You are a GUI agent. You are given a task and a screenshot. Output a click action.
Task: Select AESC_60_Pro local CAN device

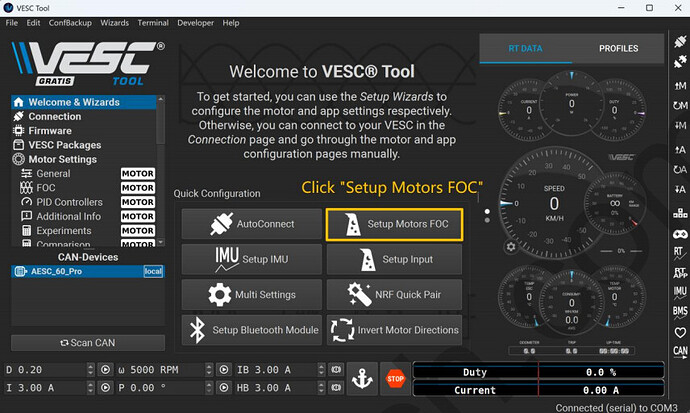pos(88,271)
